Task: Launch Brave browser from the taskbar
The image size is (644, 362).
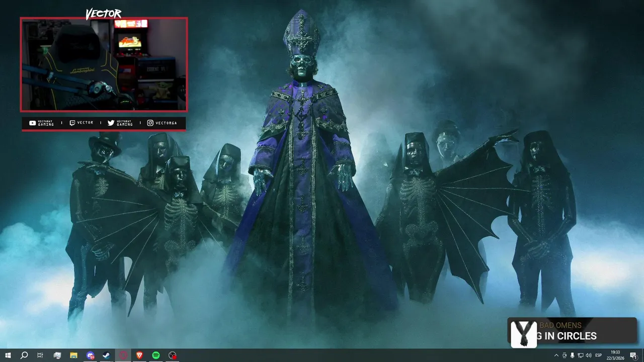Action: point(139,355)
